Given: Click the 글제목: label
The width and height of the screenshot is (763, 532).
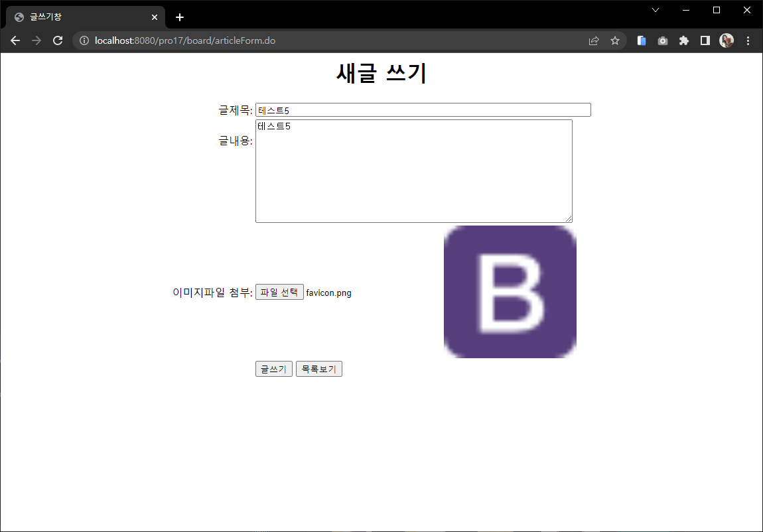Looking at the screenshot, I should point(236,110).
